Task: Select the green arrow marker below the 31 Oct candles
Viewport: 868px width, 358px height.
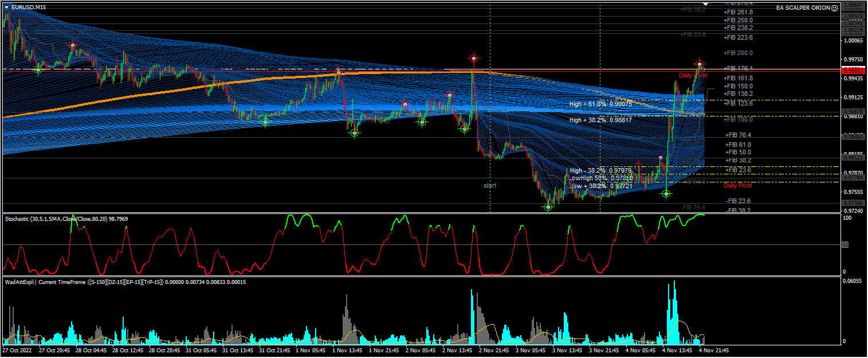Action: [265, 121]
